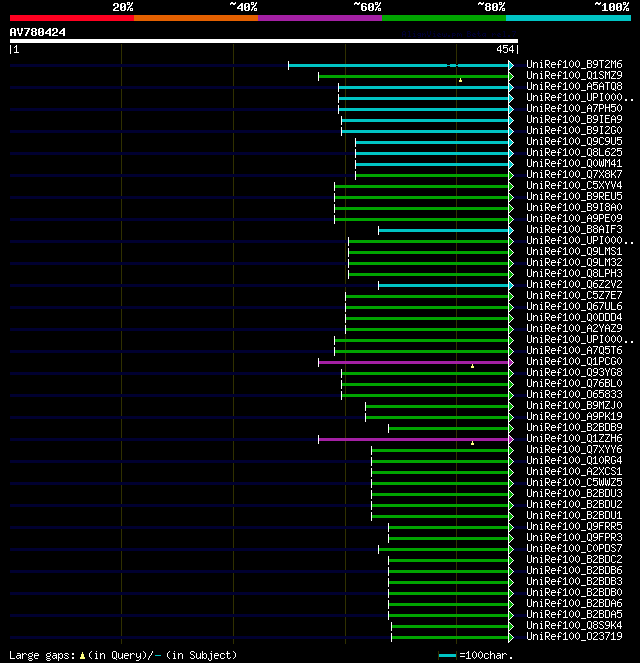
Task: Select the UniRef100_A5ATQ8 label
Action: pos(574,86)
